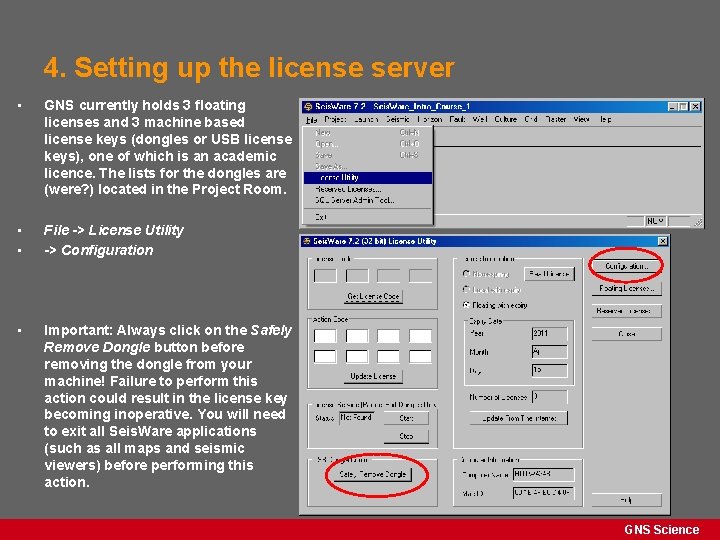Viewport: 720px width, 540px height.
Task: Click the Stop button under Start
Action: (406, 436)
